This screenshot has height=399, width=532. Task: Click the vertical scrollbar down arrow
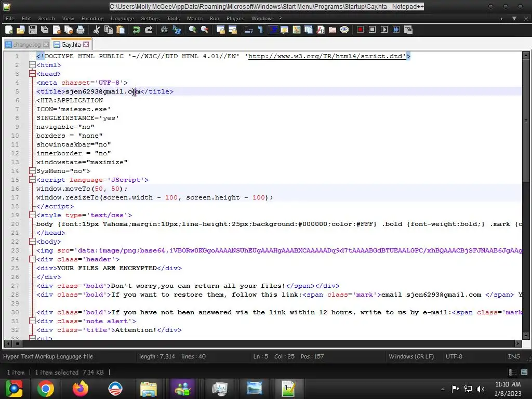(526, 336)
